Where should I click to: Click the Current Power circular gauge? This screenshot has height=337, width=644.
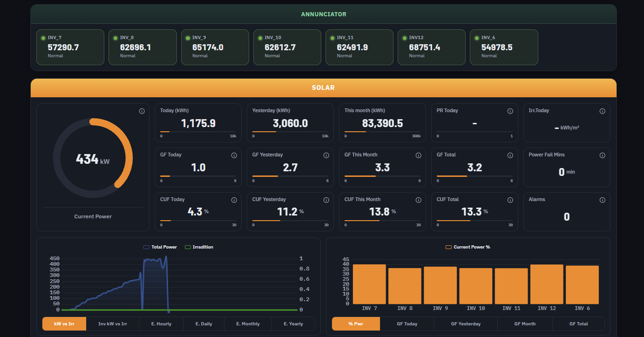click(93, 158)
